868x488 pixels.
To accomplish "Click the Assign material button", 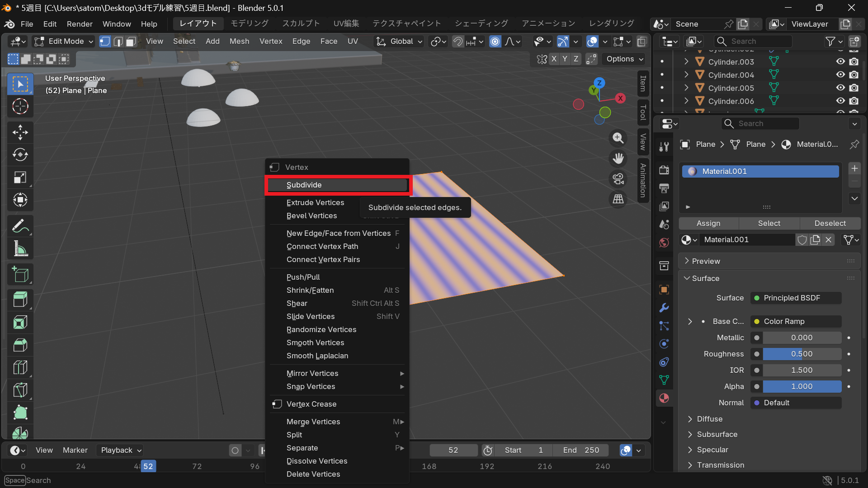I will coord(708,223).
